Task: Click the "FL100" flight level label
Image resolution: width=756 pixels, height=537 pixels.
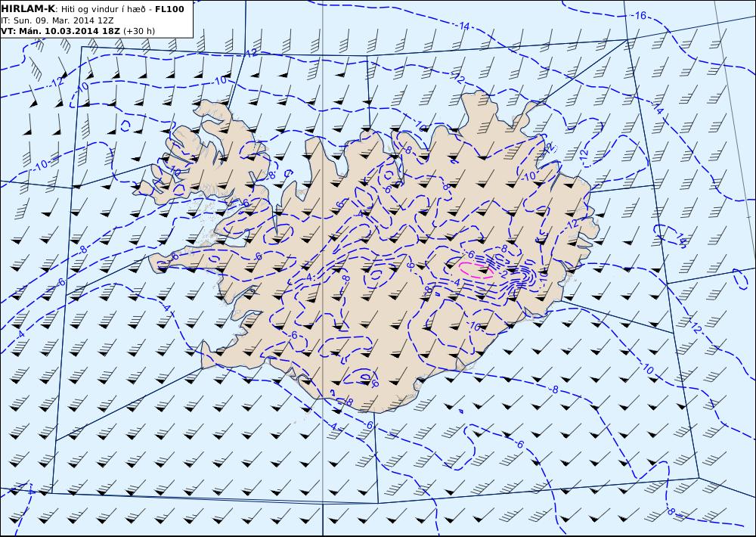Action: [x=169, y=9]
